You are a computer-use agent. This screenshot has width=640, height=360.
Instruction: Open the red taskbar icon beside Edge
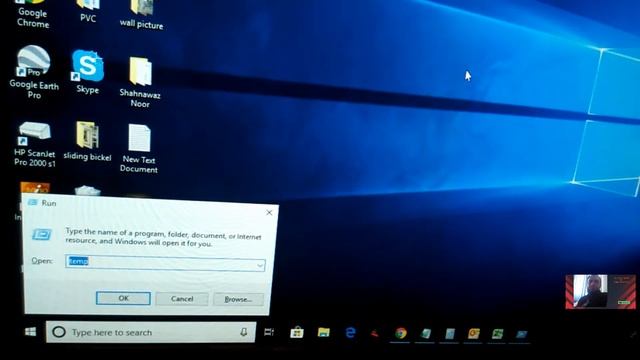(375, 333)
